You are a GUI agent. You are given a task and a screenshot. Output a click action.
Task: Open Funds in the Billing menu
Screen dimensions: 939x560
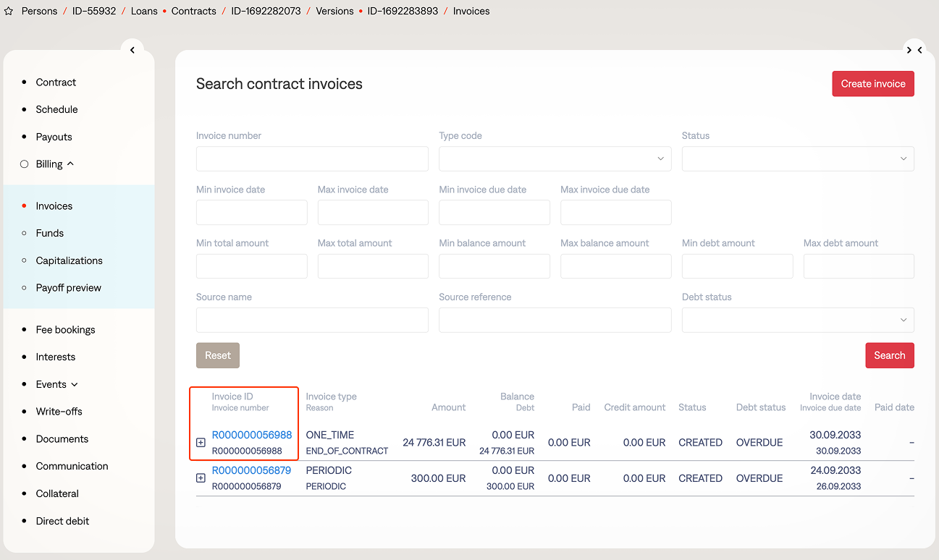point(50,233)
